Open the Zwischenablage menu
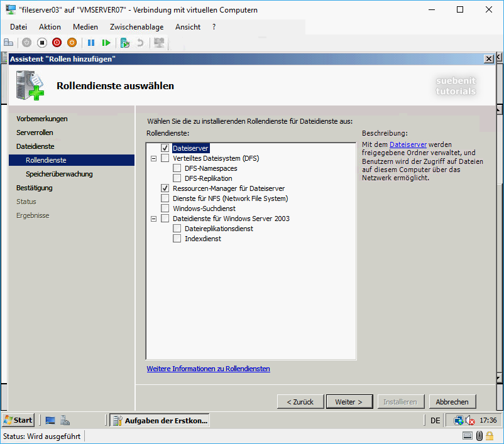The image size is (504, 444). 136,27
